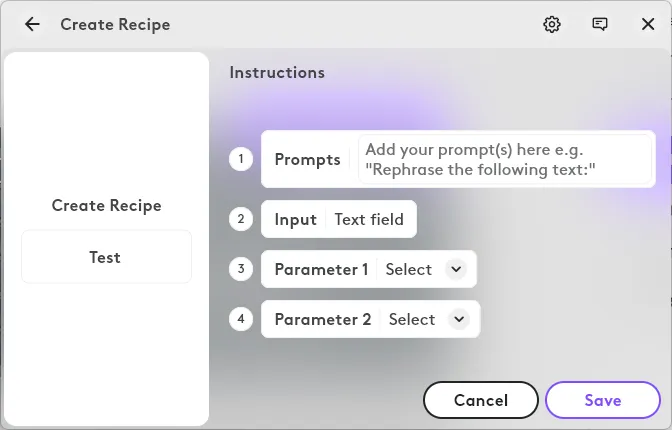Click the step 2 number badge
Screen dimensions: 672x430
tap(240, 219)
